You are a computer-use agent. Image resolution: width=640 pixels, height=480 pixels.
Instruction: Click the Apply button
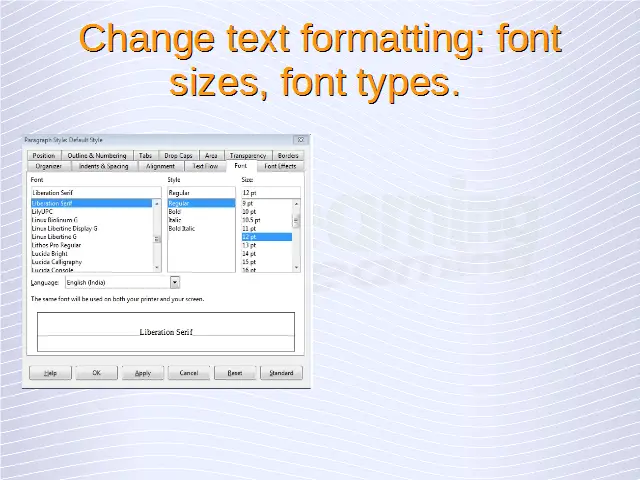click(142, 373)
